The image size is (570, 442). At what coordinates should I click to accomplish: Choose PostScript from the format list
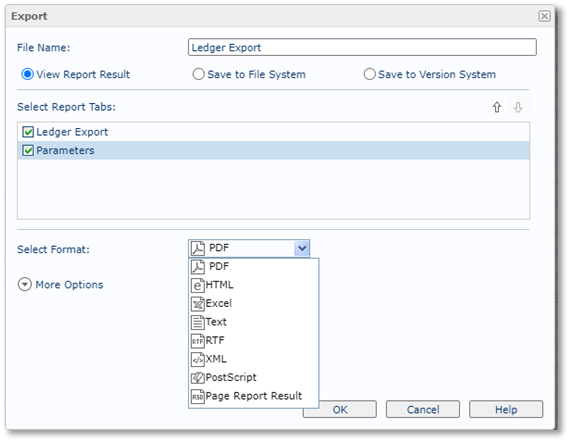[253, 378]
